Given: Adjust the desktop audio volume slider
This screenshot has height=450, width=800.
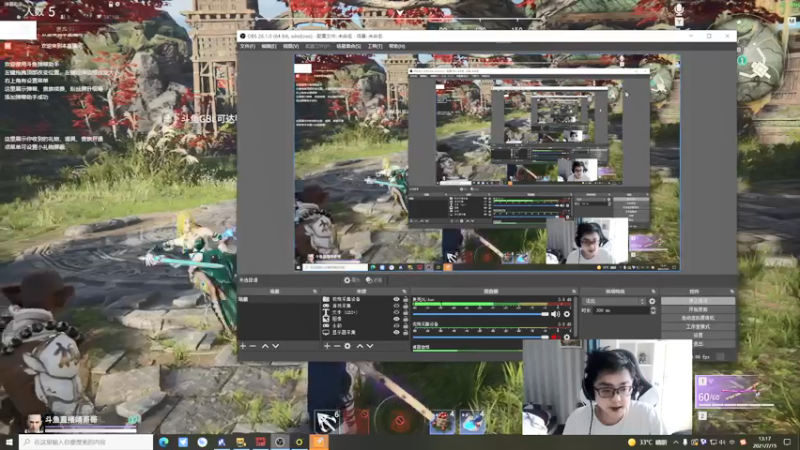Looking at the screenshot, I should click(x=481, y=314).
